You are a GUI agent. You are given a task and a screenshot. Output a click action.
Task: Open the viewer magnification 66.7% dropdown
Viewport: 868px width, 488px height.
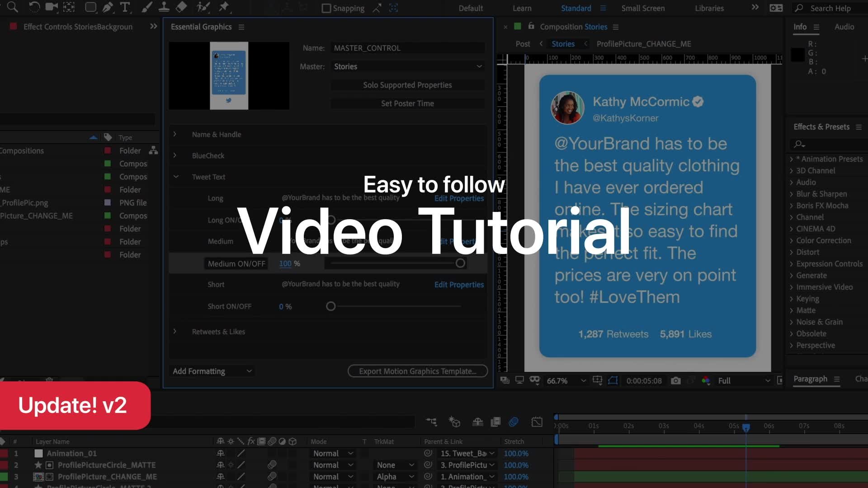566,381
